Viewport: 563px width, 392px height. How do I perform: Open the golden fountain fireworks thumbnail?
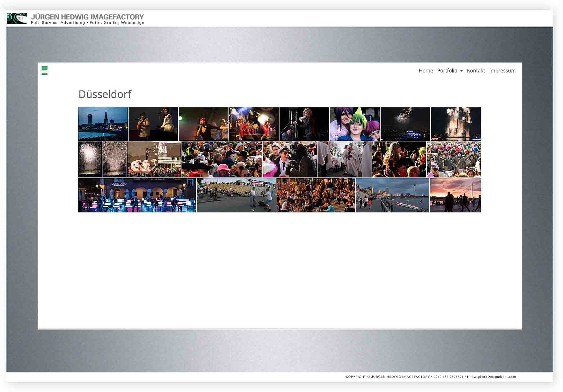(455, 124)
